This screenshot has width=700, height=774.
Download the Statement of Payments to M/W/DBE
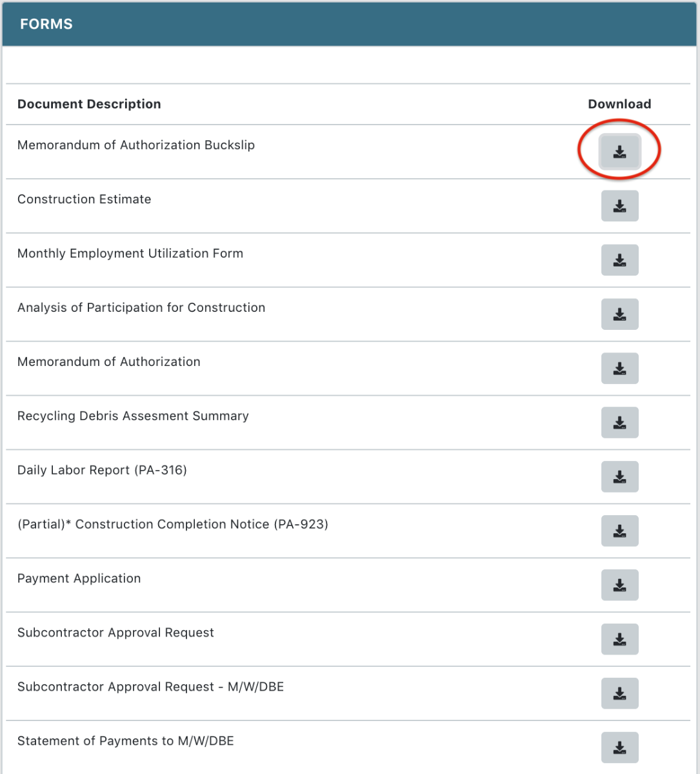tap(619, 748)
